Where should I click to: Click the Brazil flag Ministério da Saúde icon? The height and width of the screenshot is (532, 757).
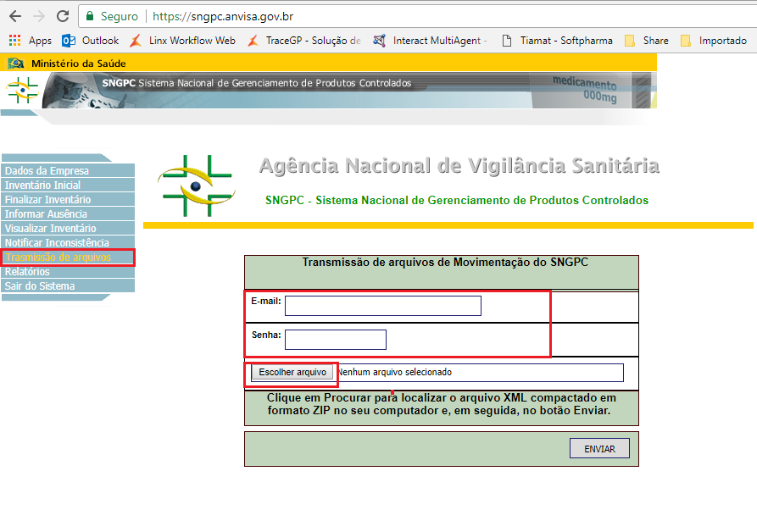tap(16, 64)
